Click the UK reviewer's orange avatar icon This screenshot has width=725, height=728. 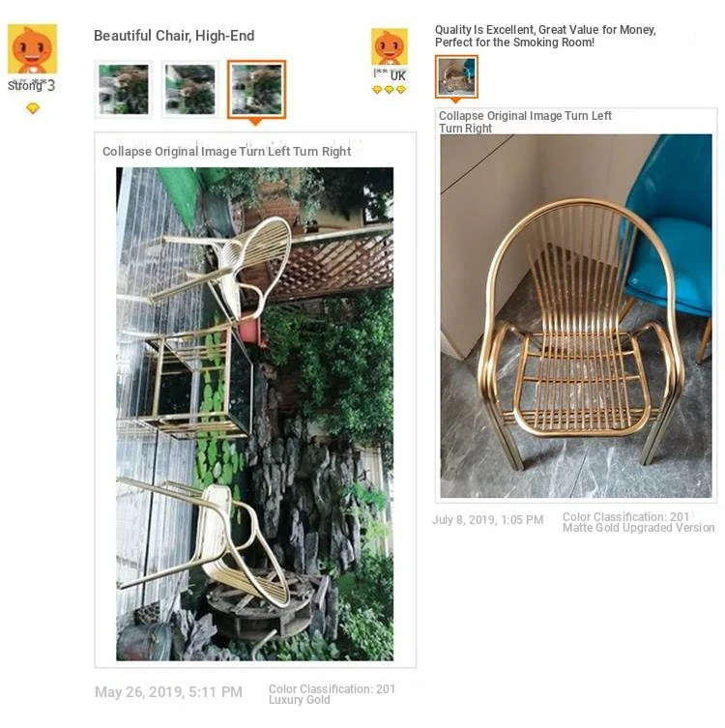(390, 47)
